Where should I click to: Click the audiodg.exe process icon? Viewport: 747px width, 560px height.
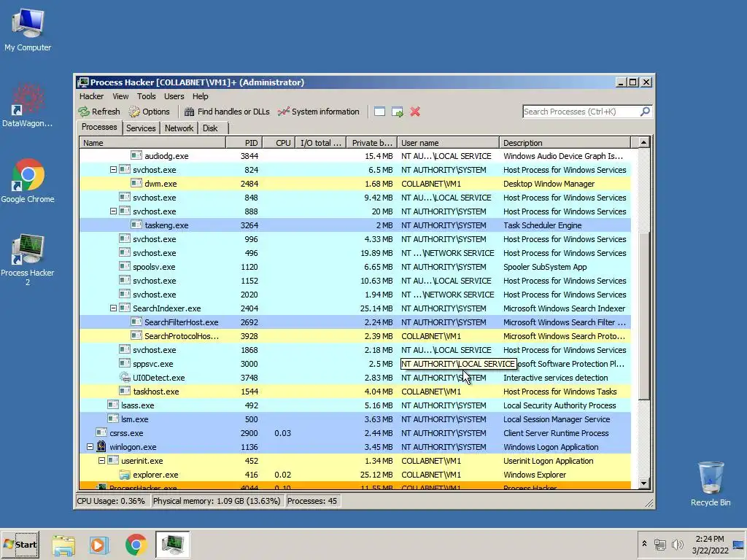136,155
